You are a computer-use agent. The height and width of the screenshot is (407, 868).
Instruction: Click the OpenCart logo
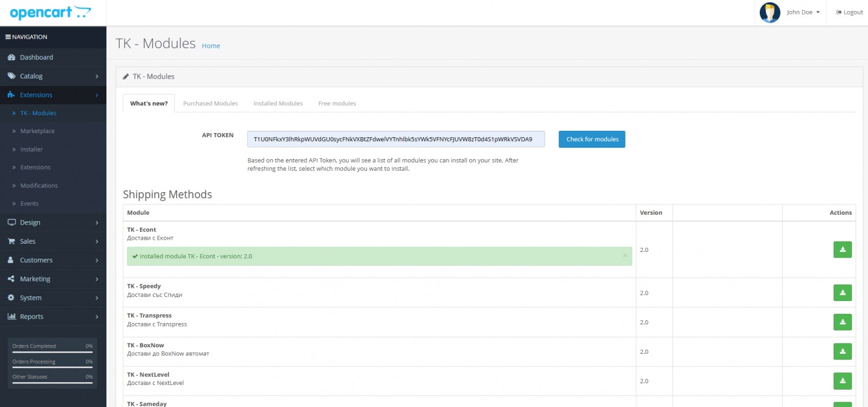[x=51, y=12]
